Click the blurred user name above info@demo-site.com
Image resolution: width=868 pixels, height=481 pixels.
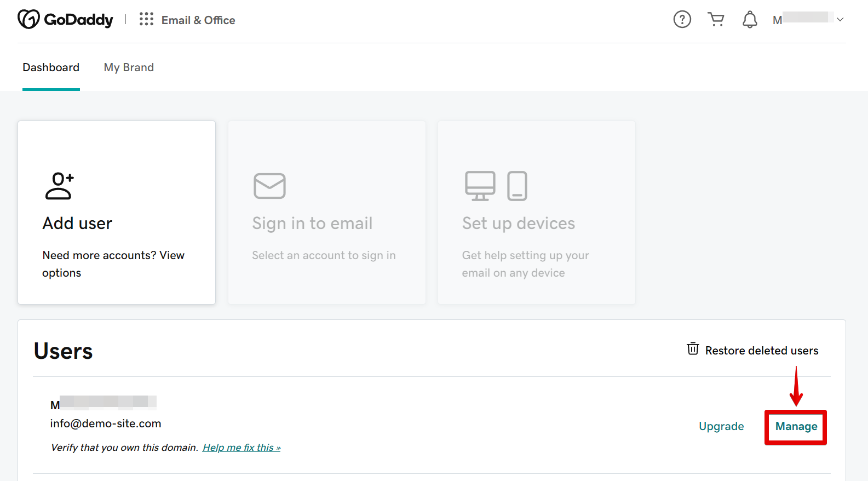[x=104, y=403]
